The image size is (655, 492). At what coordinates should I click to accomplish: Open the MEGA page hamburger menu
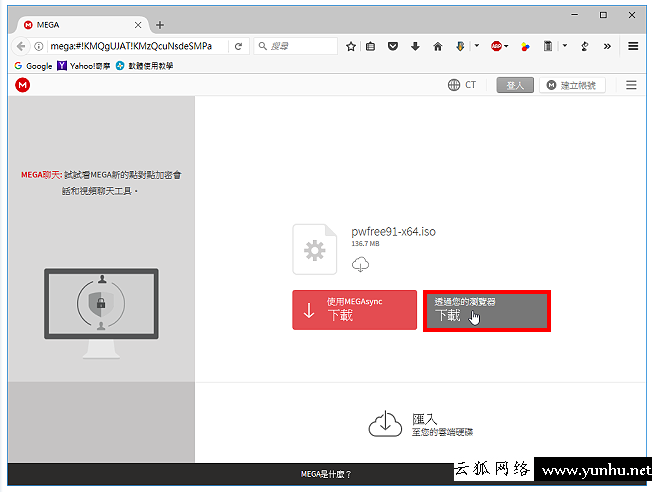pyautogui.click(x=631, y=85)
